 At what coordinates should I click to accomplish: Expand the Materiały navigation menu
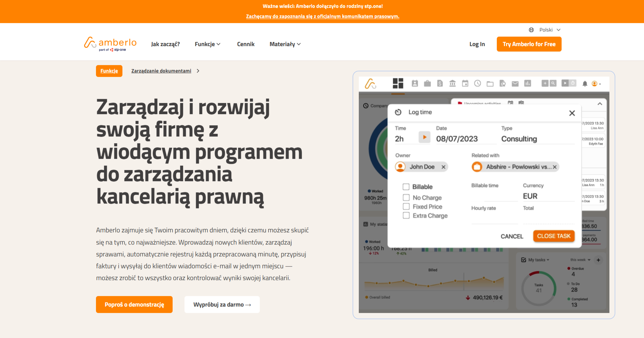click(285, 44)
